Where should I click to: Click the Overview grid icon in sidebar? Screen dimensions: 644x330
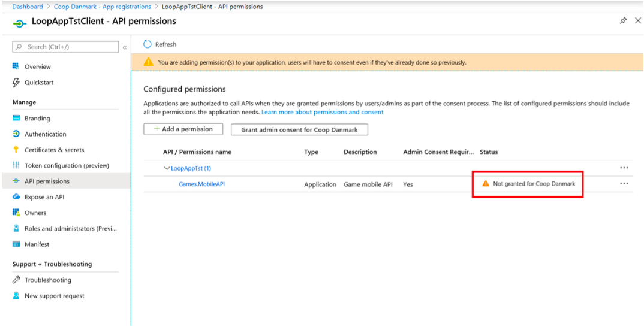coord(16,66)
